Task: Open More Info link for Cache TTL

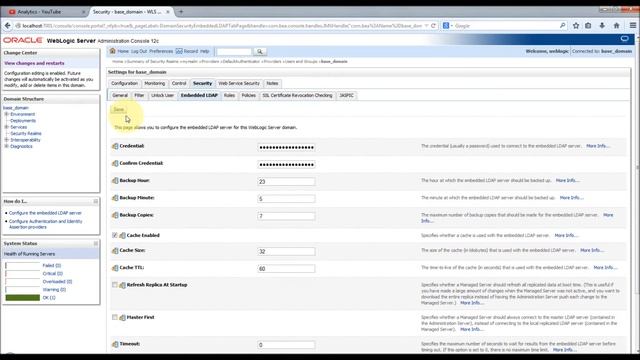Action: click(x=605, y=268)
